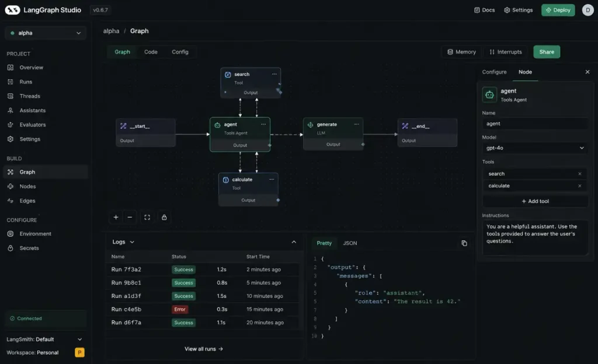
Task: Select Graph under Build section
Action: coord(46,172)
